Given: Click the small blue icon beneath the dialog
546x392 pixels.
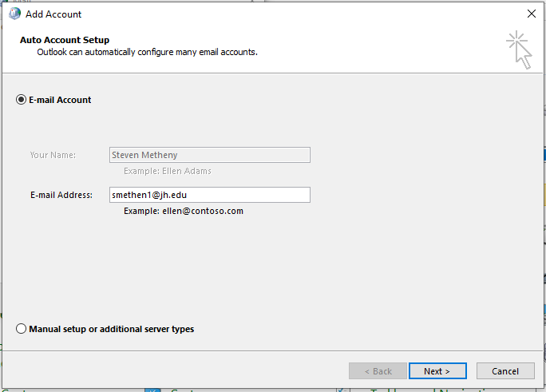Looking at the screenshot, I should pyautogui.click(x=152, y=390).
